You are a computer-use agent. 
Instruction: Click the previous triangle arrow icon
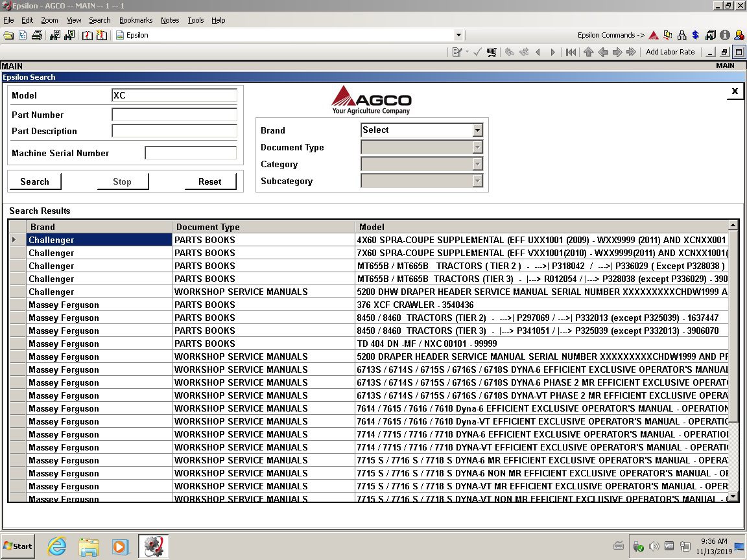point(538,52)
